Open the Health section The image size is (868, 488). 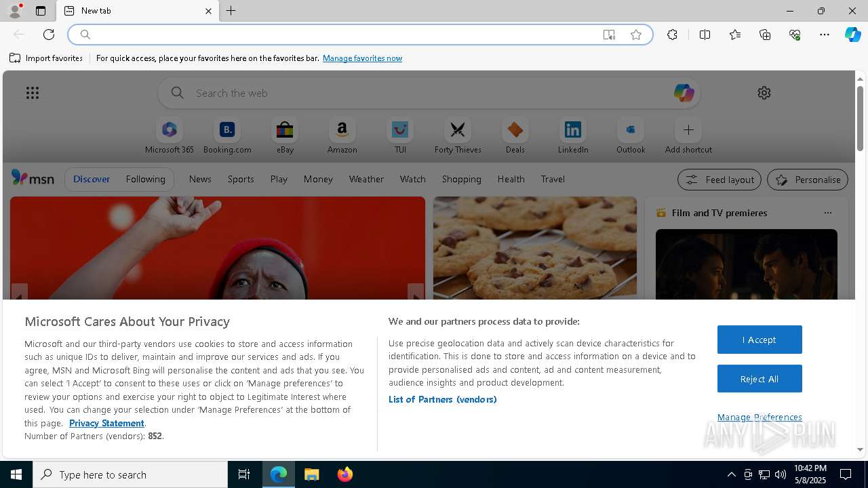511,179
